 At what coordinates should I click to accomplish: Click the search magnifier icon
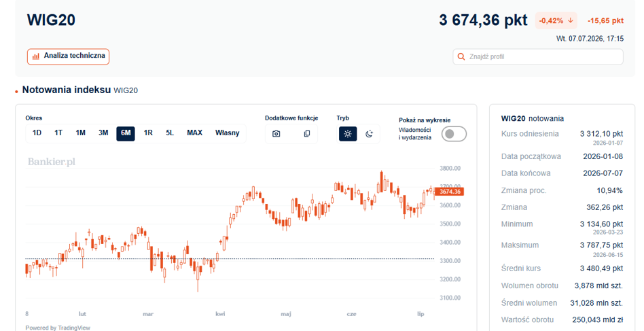pyautogui.click(x=461, y=56)
